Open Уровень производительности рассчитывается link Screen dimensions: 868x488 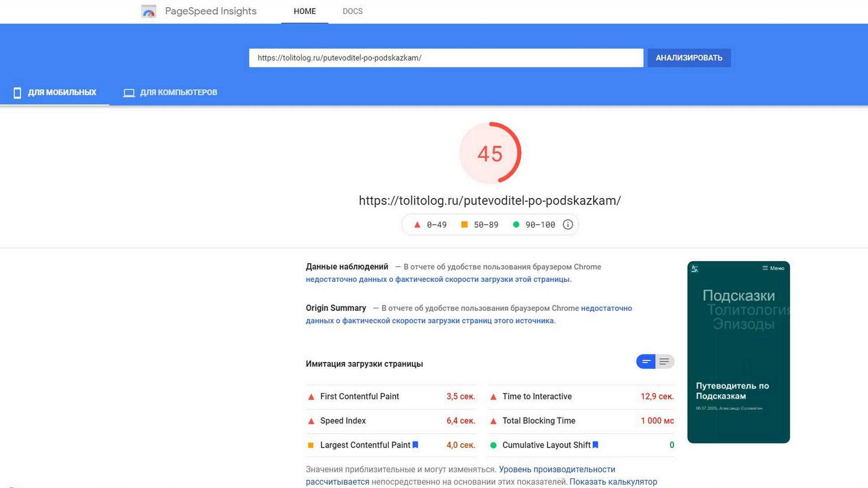(x=460, y=475)
